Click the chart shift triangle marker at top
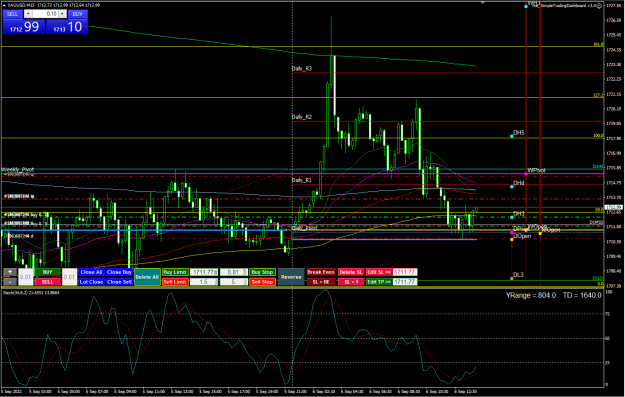The image size is (625, 397). [x=483, y=3]
